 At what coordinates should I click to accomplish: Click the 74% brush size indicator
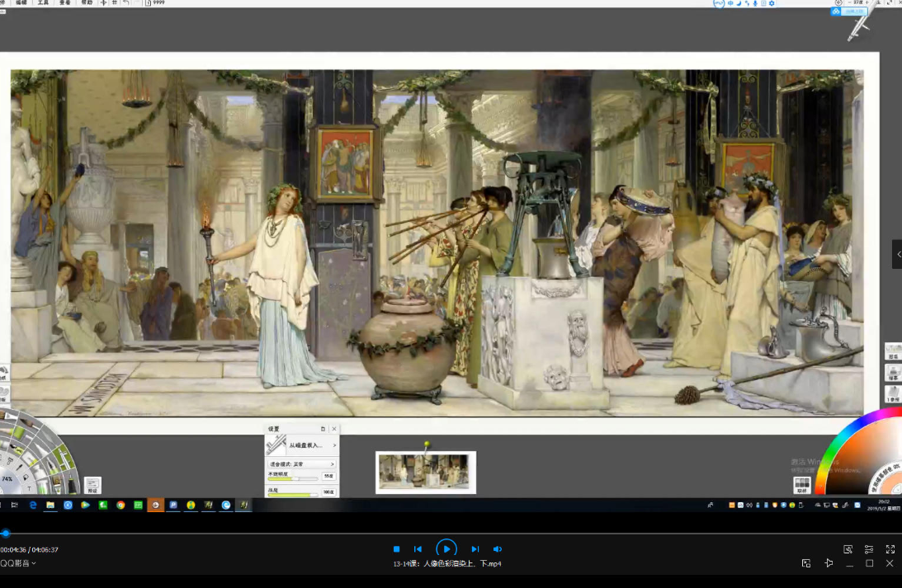[x=7, y=478]
